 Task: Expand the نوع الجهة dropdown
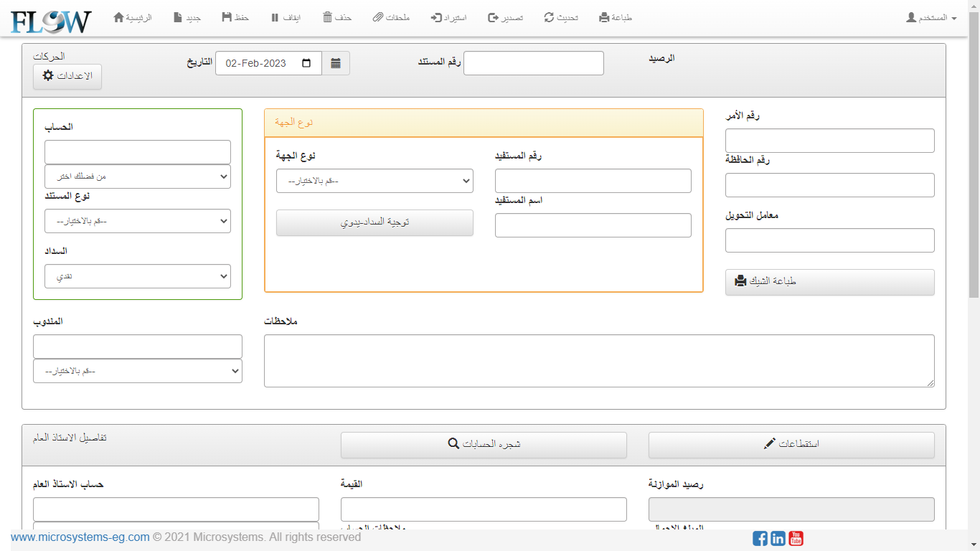374,182
